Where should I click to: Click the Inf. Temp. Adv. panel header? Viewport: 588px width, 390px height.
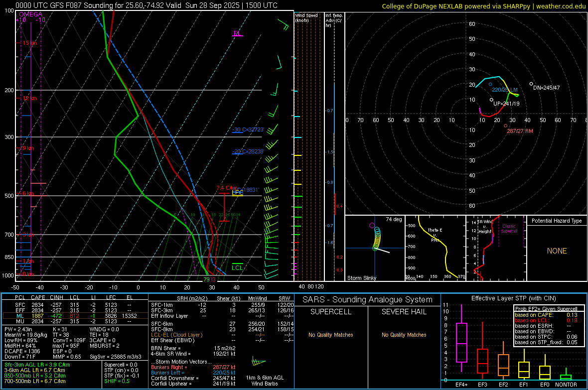pos(334,20)
